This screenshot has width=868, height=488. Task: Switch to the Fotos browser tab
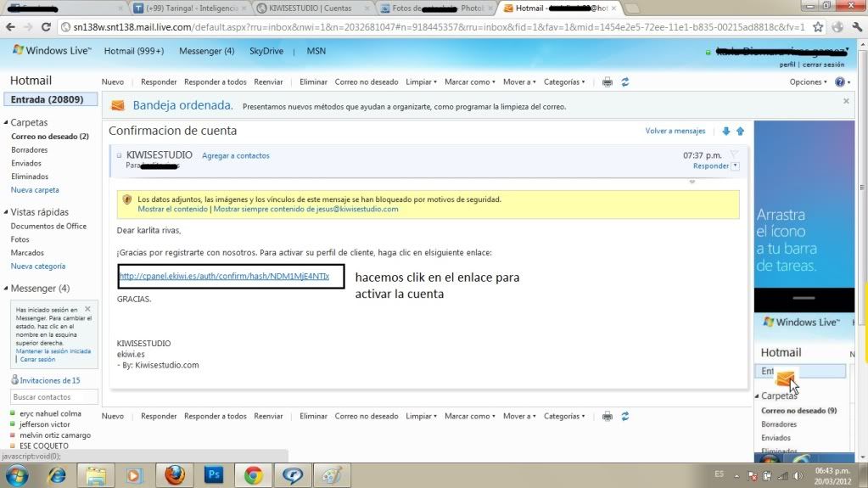coord(437,8)
